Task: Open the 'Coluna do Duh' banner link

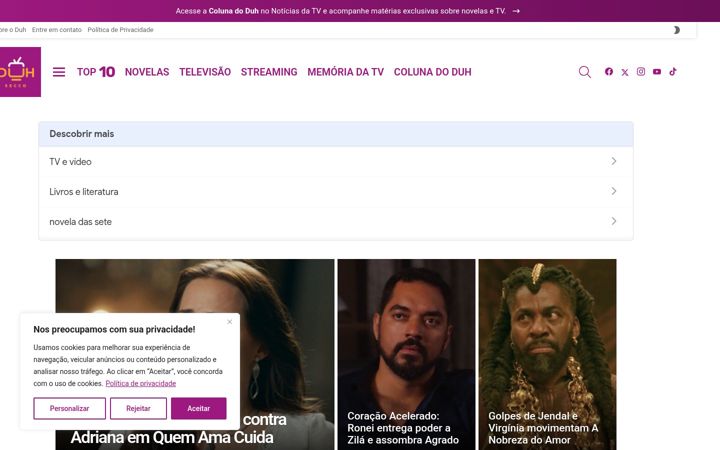Action: tap(233, 11)
